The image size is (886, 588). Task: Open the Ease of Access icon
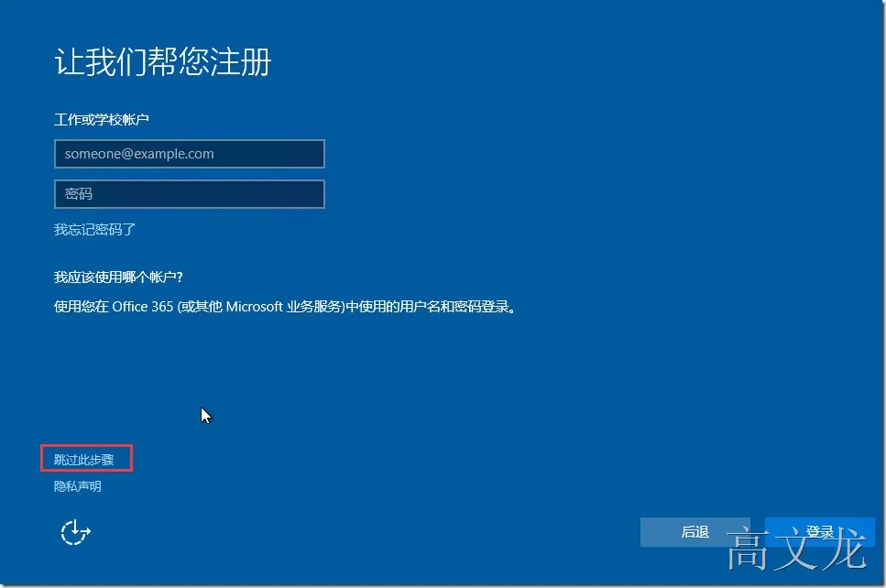click(76, 532)
